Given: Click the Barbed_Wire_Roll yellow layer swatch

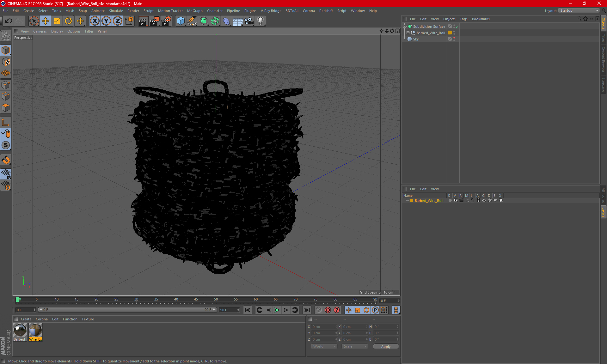Looking at the screenshot, I should click(x=450, y=33).
